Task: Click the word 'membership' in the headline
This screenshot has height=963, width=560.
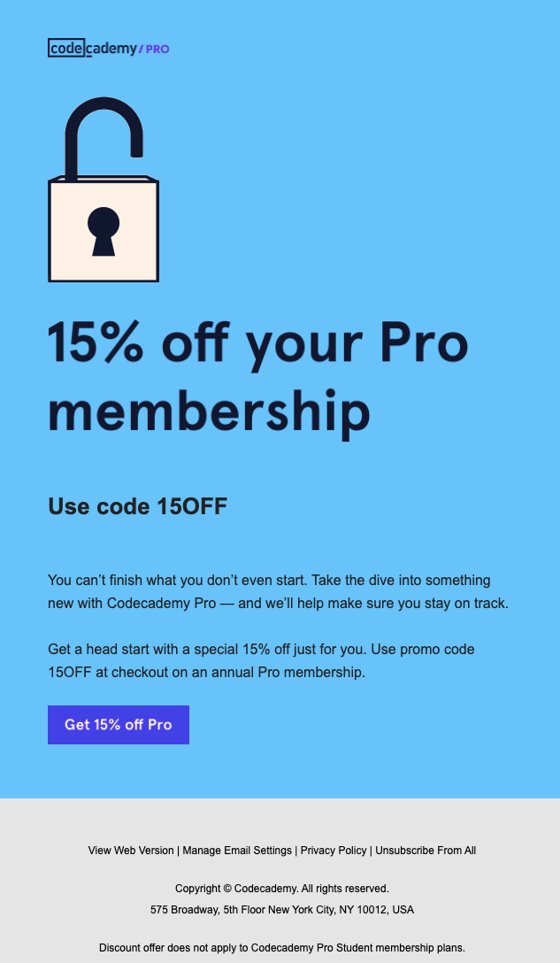Action: point(210,412)
